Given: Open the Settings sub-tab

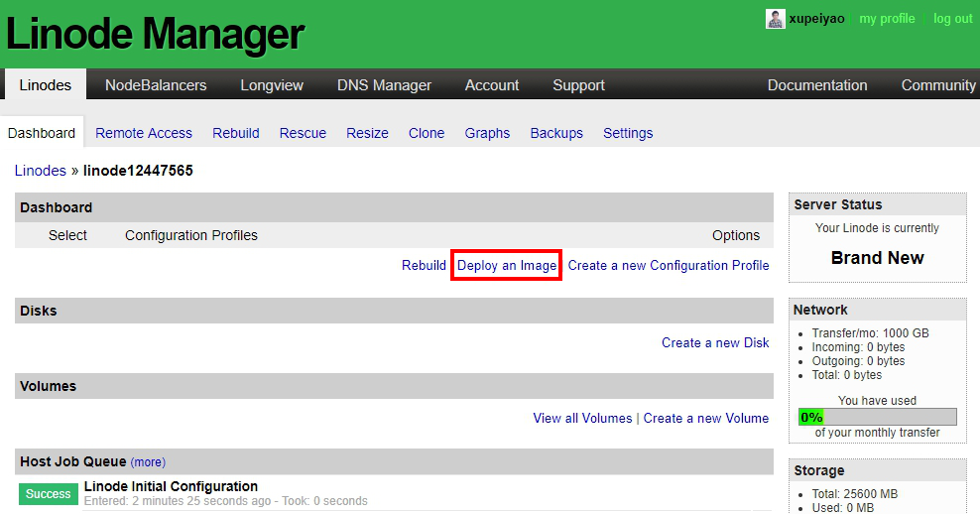Looking at the screenshot, I should [628, 133].
